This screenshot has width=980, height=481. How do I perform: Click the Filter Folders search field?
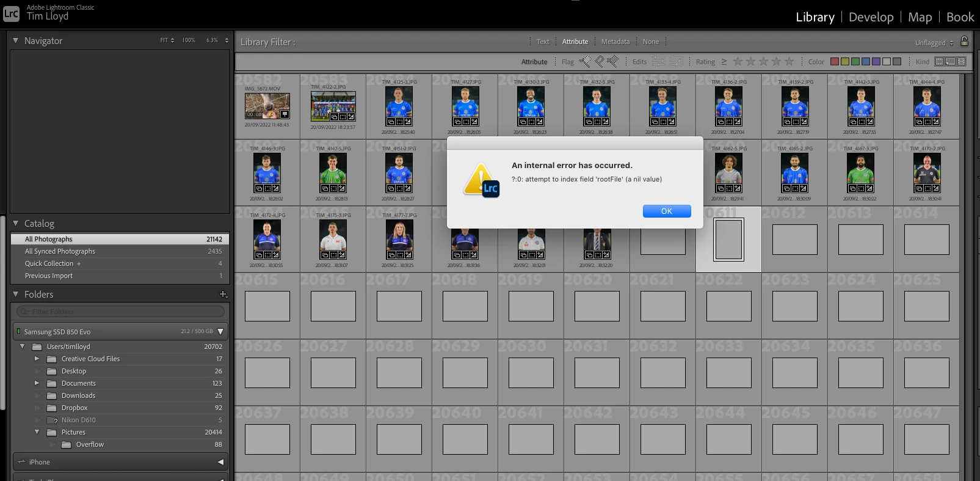pyautogui.click(x=120, y=312)
